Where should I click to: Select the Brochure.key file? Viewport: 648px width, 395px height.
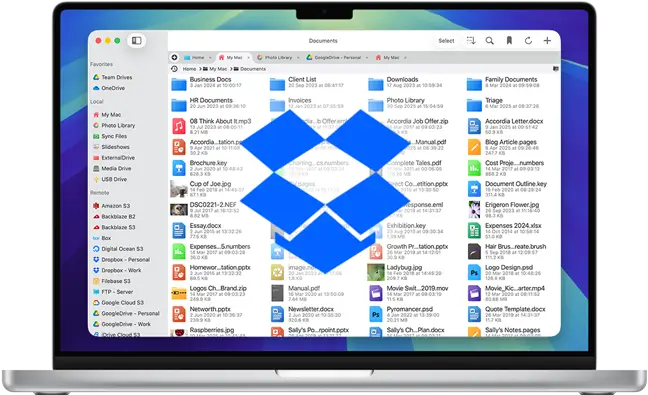pos(207,168)
